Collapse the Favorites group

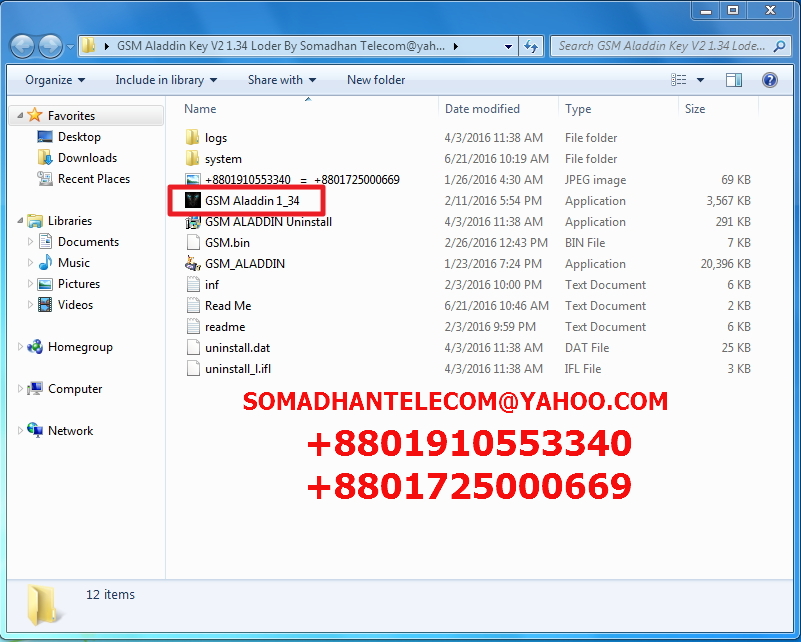20,116
